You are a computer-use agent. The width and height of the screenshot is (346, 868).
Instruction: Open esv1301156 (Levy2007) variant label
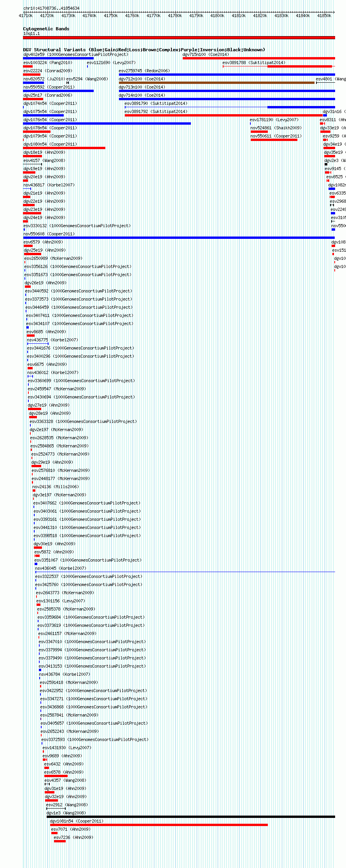[61, 601]
